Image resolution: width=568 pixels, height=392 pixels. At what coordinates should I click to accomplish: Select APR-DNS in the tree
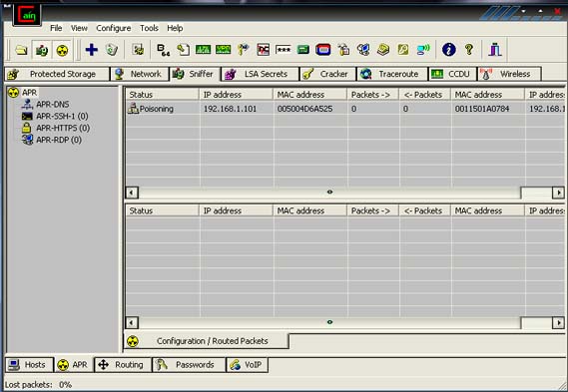coord(52,105)
